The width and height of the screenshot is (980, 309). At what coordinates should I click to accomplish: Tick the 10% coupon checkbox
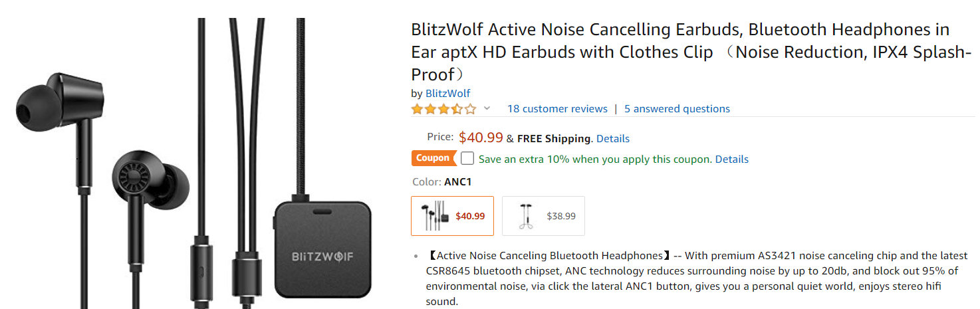tap(467, 159)
